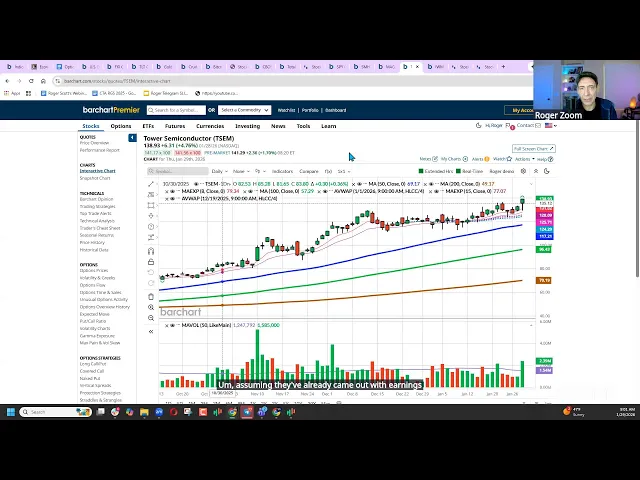
Task: Open chart settings gear
Action: coord(523,171)
